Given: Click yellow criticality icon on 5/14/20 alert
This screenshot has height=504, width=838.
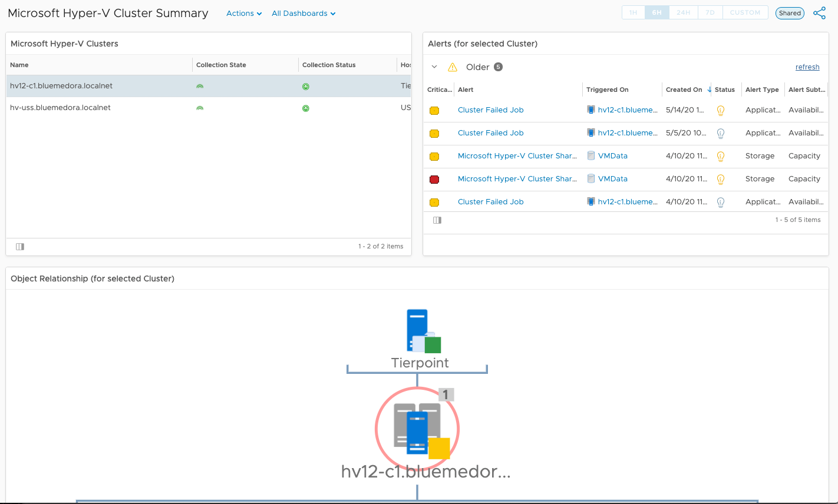Looking at the screenshot, I should tap(434, 111).
